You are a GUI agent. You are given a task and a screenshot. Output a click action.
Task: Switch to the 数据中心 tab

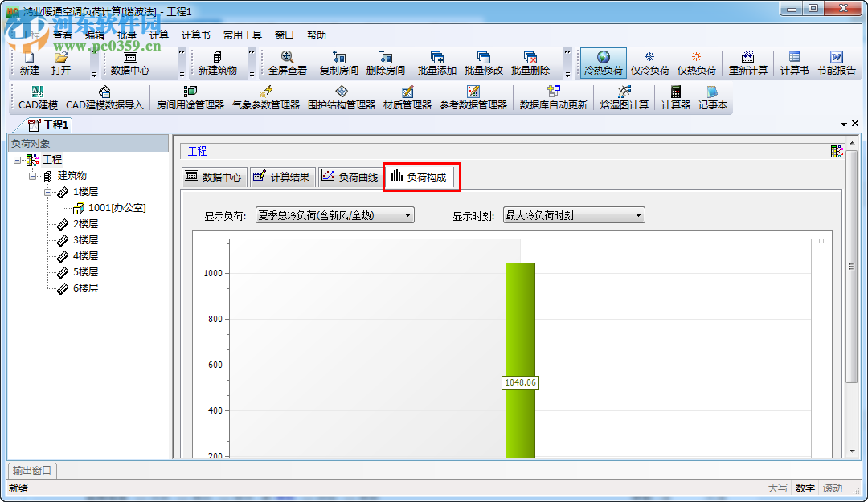pyautogui.click(x=215, y=178)
